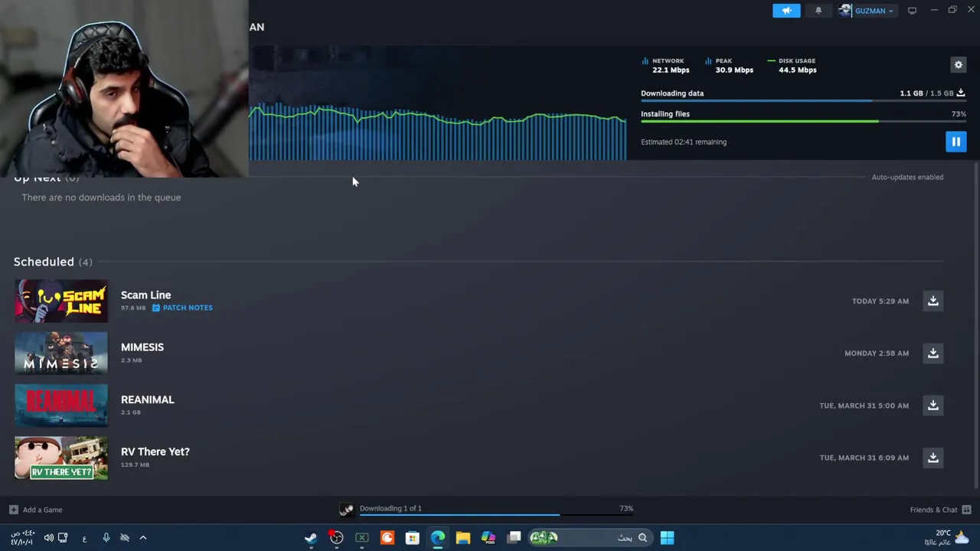This screenshot has width=980, height=551.
Task: Click the Scheduled (4) section header
Action: tap(52, 262)
